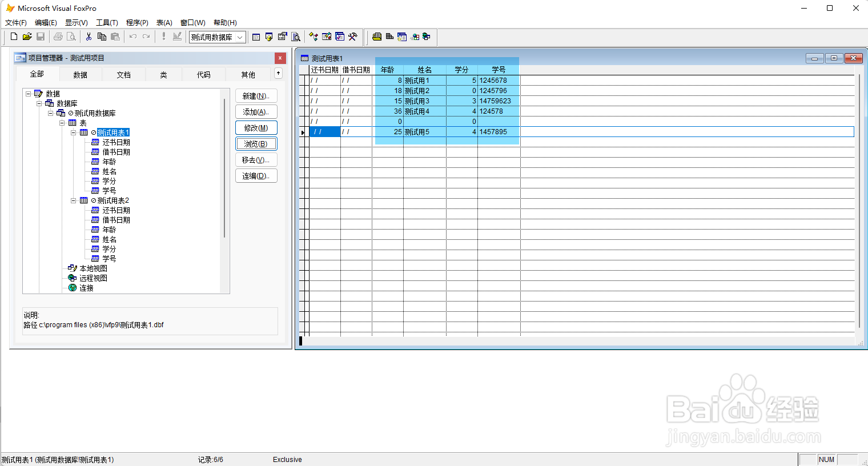Click the 浏览(B) button
868x466 pixels.
256,144
